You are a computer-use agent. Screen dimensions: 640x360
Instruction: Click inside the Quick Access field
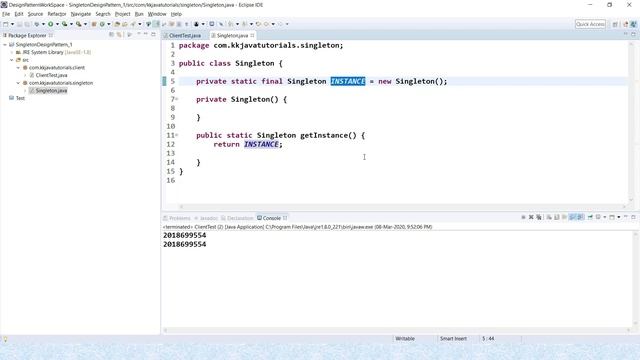pos(590,24)
